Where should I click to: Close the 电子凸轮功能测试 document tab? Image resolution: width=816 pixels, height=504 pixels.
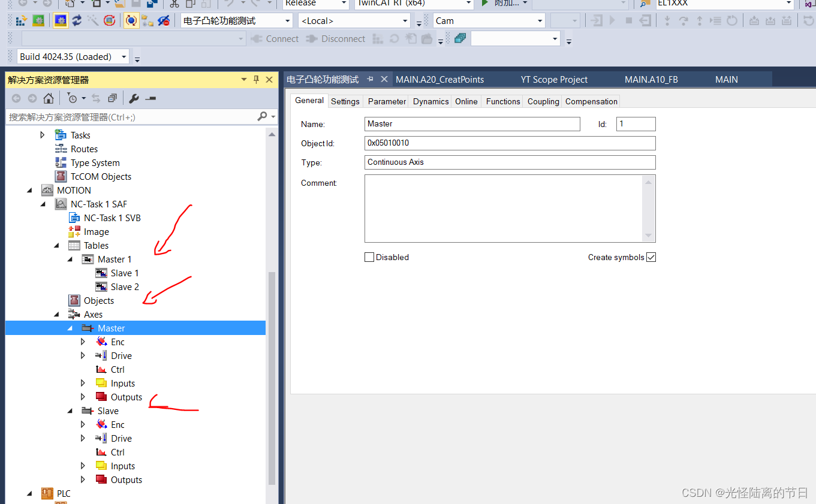pos(384,79)
